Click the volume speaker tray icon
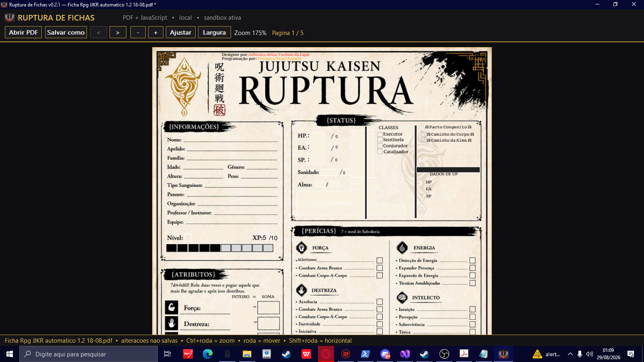 590,354
